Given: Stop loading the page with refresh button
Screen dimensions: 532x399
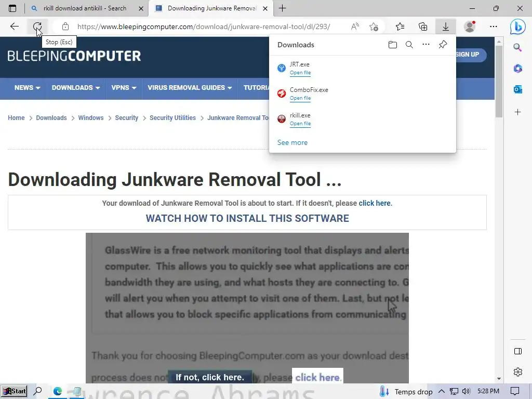Looking at the screenshot, I should pos(37,26).
